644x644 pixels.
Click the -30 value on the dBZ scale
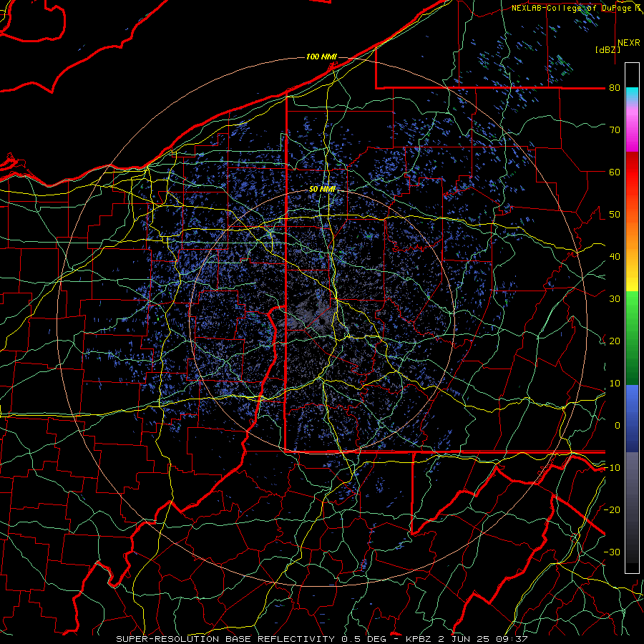pos(612,552)
